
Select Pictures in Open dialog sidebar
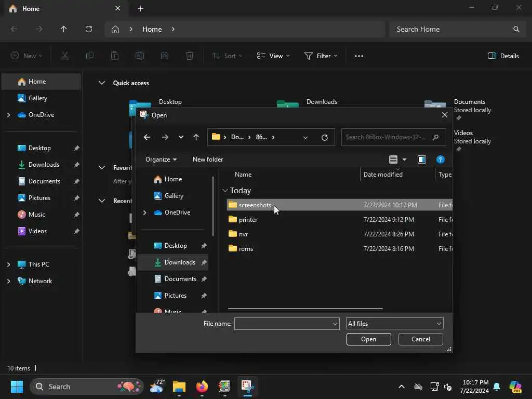pos(176,296)
